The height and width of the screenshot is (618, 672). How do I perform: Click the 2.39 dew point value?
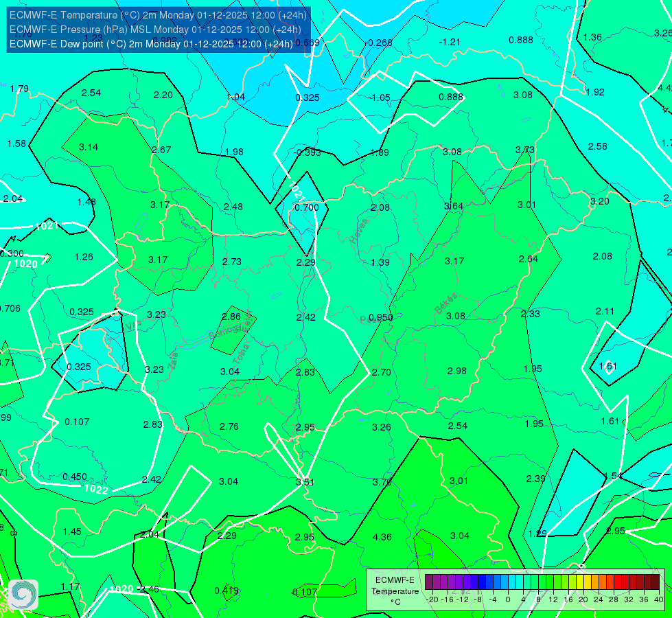point(535,479)
